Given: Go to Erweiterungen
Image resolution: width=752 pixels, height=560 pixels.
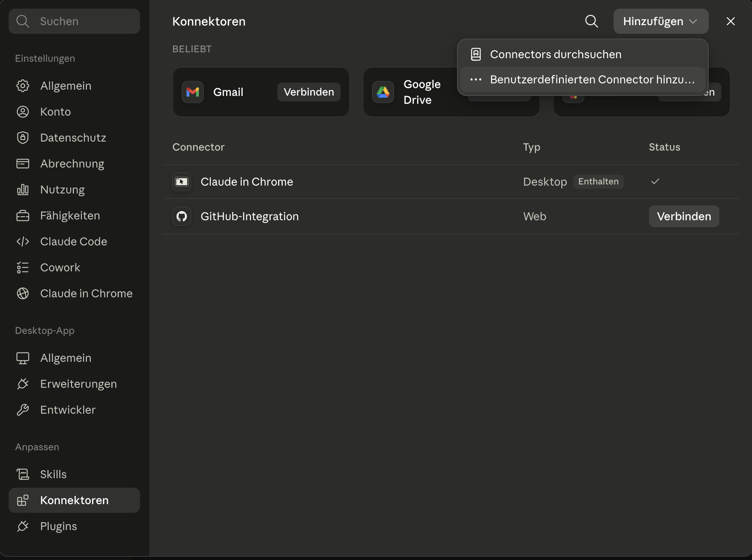Looking at the screenshot, I should tap(74, 384).
